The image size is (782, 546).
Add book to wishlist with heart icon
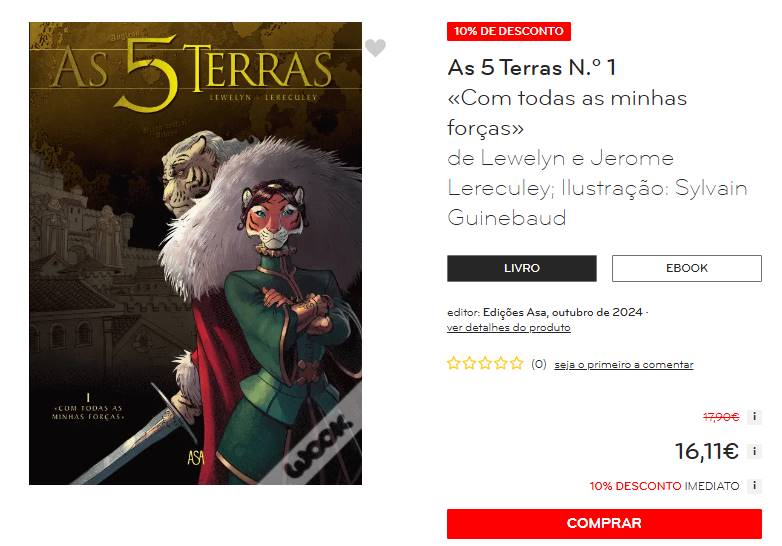tap(375, 48)
